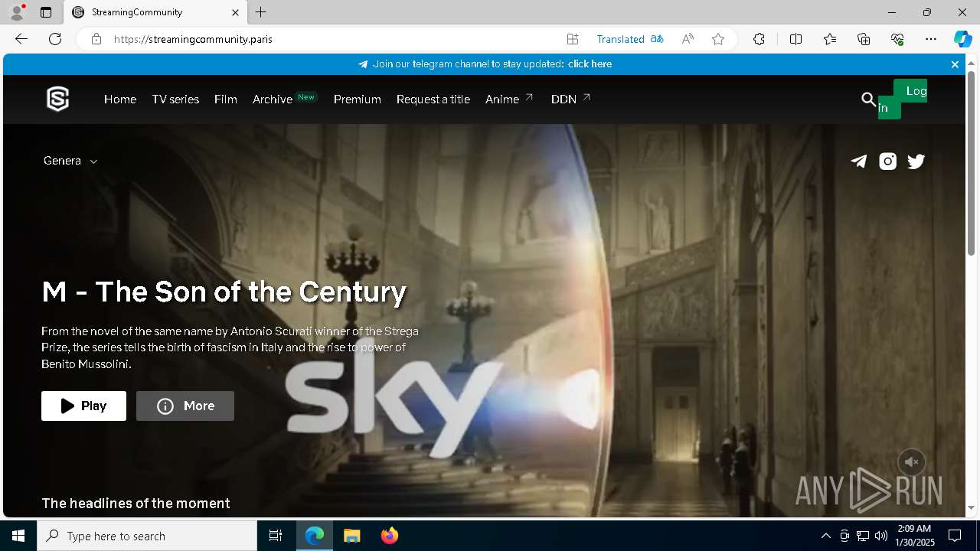
Task: Follow the Anime external link
Action: coord(509,99)
